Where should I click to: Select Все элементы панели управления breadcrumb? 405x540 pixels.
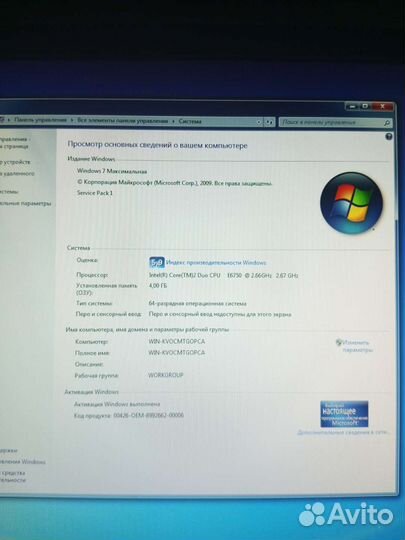(122, 121)
